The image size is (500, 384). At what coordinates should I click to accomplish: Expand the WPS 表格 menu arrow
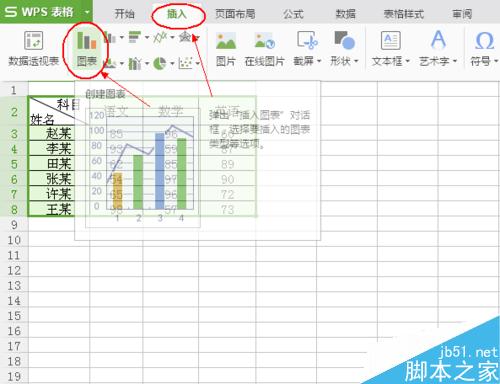(87, 12)
